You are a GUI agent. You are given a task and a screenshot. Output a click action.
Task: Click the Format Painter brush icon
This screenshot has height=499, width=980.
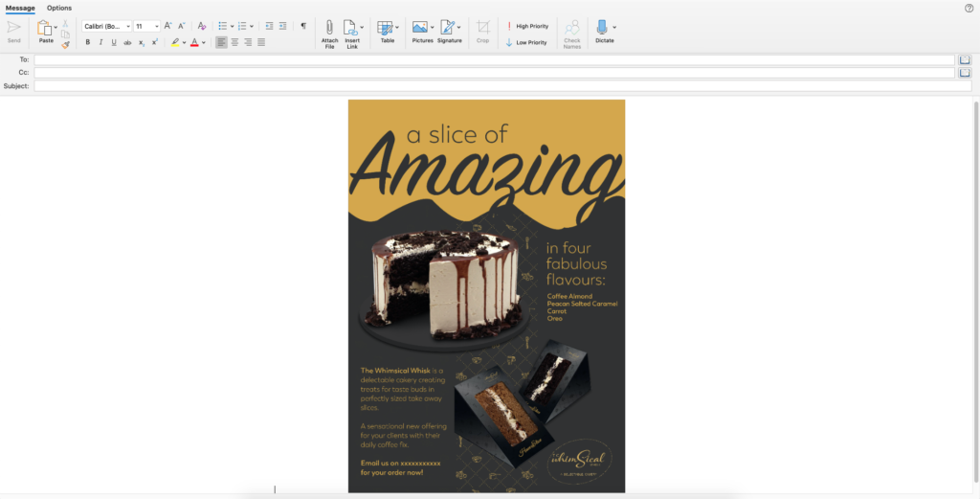[x=66, y=44]
